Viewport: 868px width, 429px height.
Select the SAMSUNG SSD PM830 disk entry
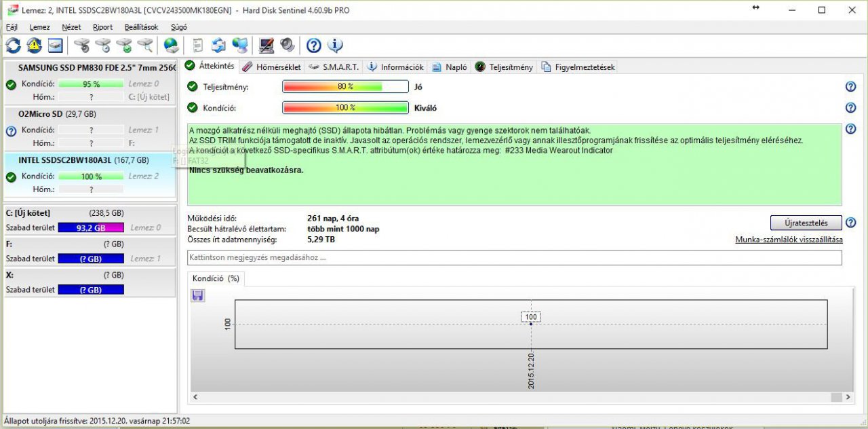90,83
